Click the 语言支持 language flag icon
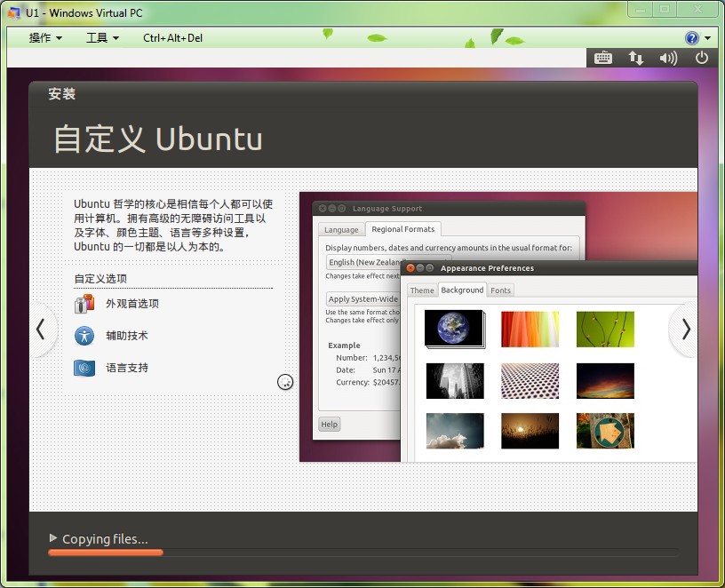 pos(84,368)
